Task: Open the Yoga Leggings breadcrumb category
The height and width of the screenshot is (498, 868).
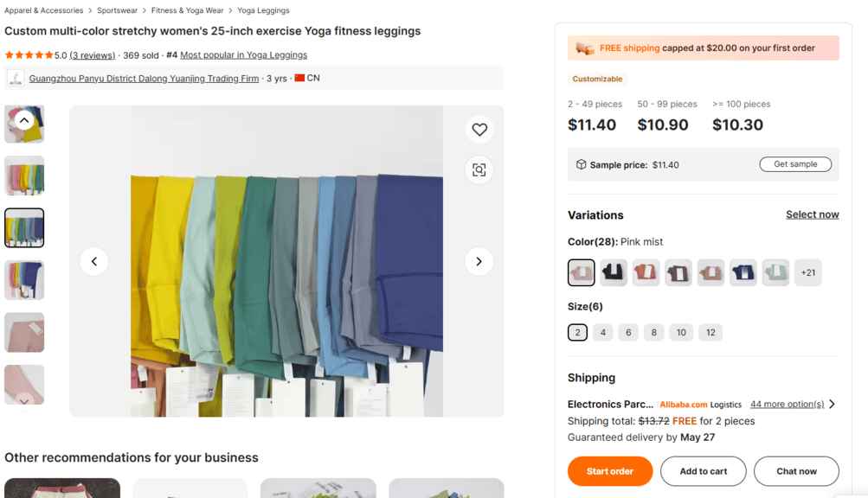Action: click(x=262, y=10)
